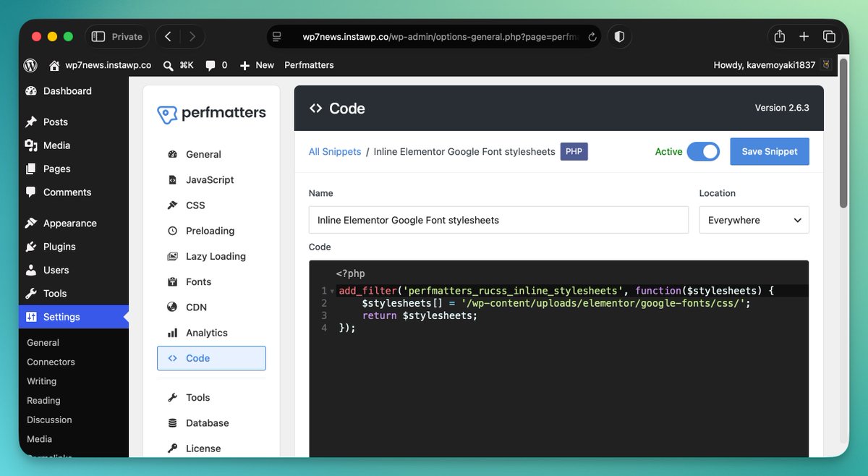Click the Fonts icon in Perfmatters menu
This screenshot has height=476, width=868.
point(172,282)
